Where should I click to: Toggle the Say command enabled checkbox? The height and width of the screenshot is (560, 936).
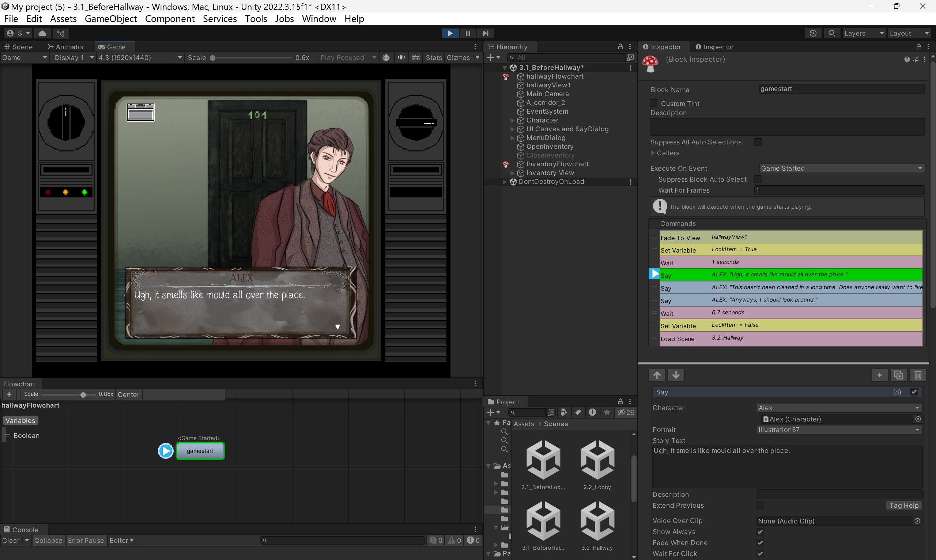pyautogui.click(x=914, y=392)
